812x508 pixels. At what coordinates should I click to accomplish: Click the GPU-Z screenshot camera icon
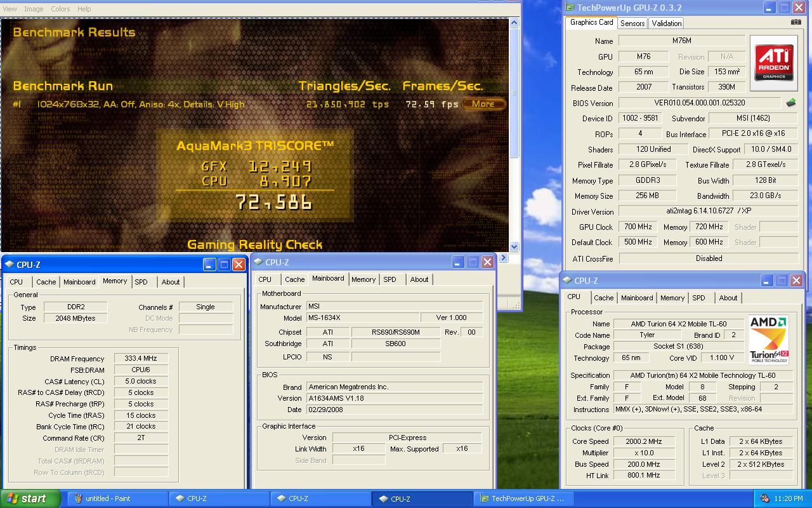pyautogui.click(x=796, y=22)
